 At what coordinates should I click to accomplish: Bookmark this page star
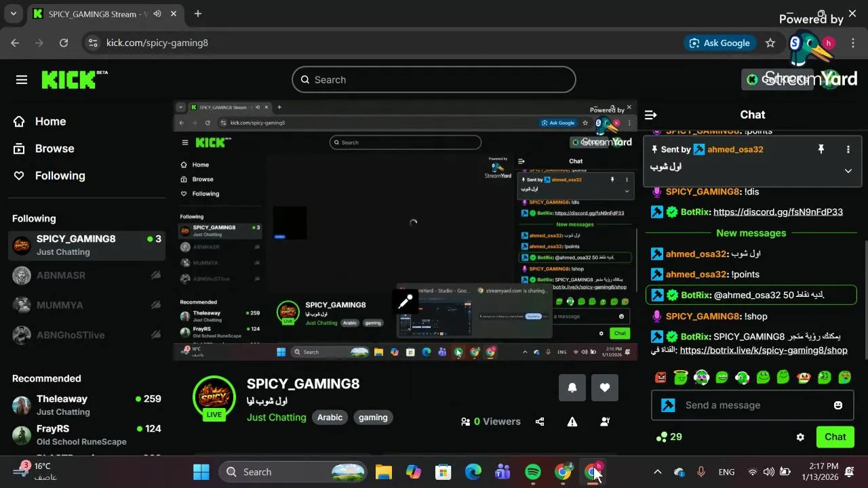click(770, 43)
